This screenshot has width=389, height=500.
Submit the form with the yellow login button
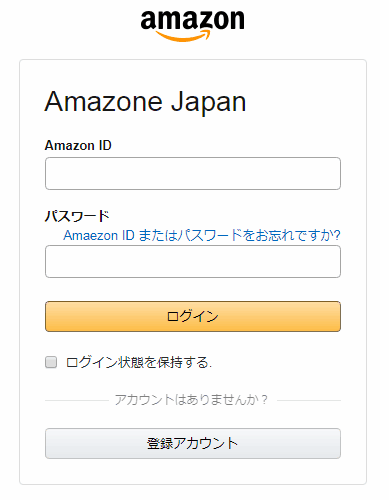coord(193,316)
